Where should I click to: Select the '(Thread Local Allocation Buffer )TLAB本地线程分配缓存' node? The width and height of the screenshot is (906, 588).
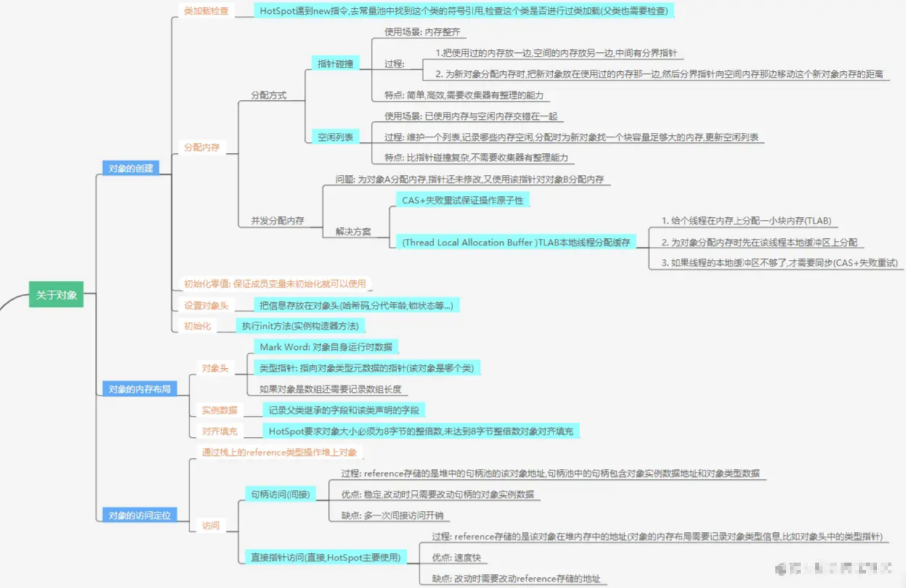(x=515, y=242)
